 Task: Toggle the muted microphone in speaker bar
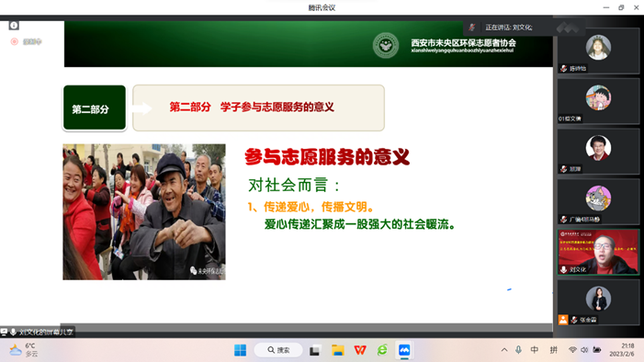click(472, 28)
